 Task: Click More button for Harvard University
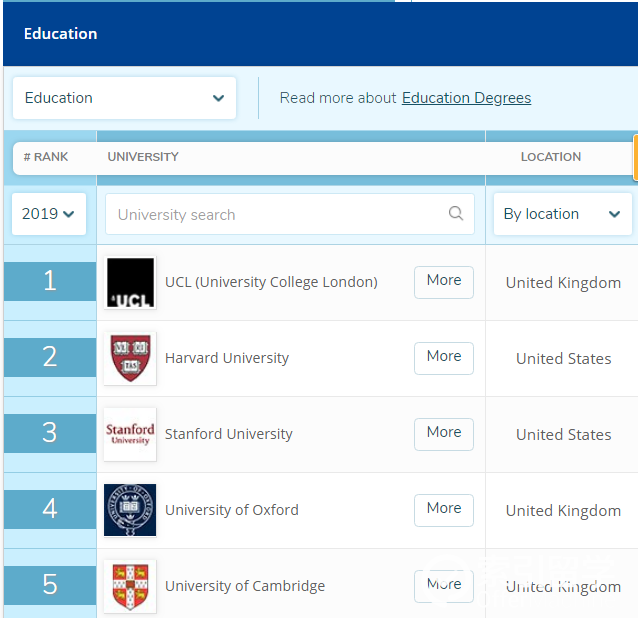click(x=444, y=358)
